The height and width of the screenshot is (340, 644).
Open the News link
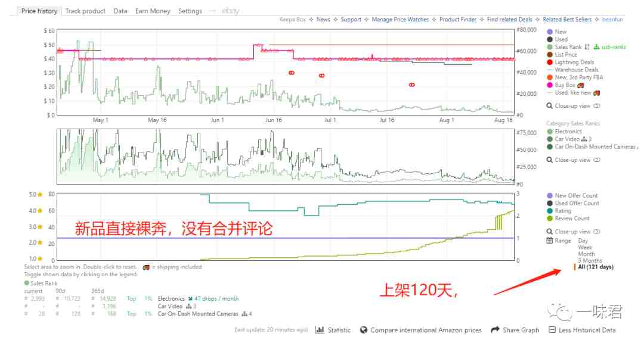pyautogui.click(x=323, y=19)
